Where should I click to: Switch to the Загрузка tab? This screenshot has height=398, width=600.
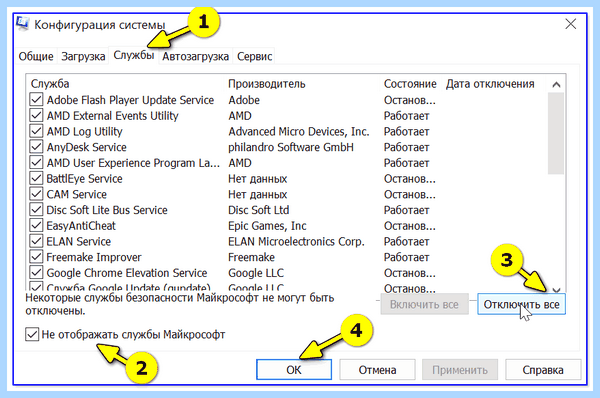[x=83, y=56]
